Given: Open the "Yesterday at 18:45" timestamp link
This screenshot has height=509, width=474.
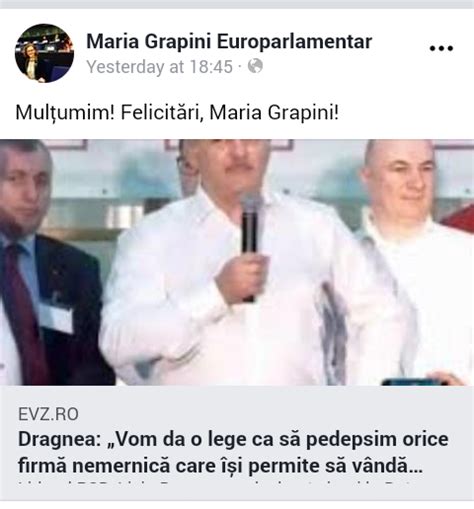Looking at the screenshot, I should click(x=159, y=66).
